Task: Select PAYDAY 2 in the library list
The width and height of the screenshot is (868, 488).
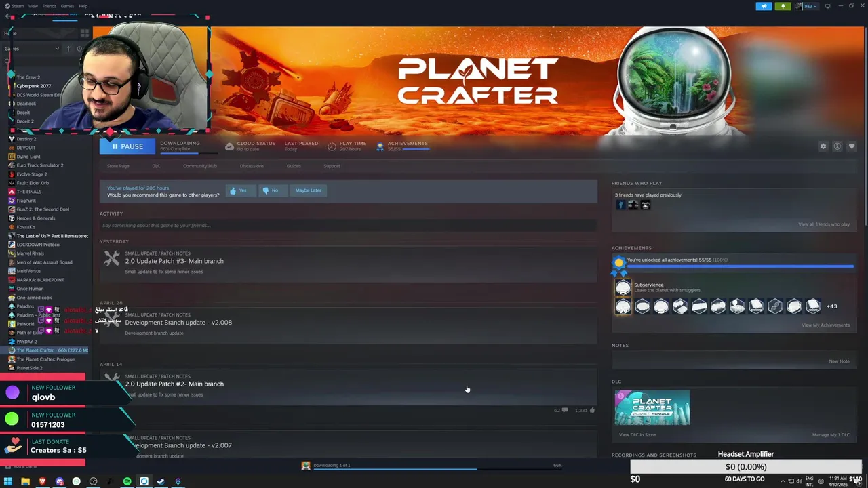Action: click(x=27, y=342)
